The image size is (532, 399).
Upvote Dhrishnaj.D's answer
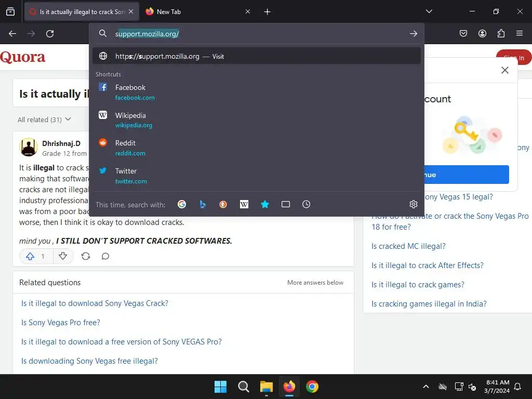(x=36, y=256)
